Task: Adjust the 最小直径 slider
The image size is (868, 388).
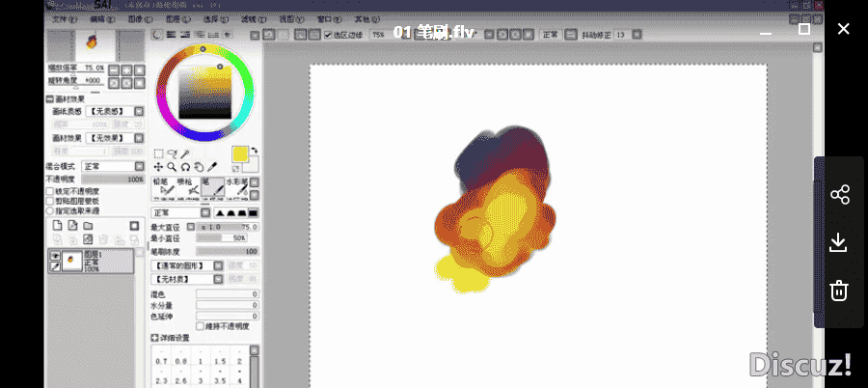Action: click(222, 238)
